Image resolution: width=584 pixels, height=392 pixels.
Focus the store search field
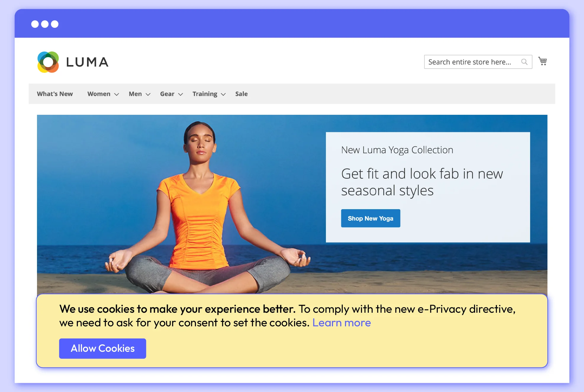(471, 62)
